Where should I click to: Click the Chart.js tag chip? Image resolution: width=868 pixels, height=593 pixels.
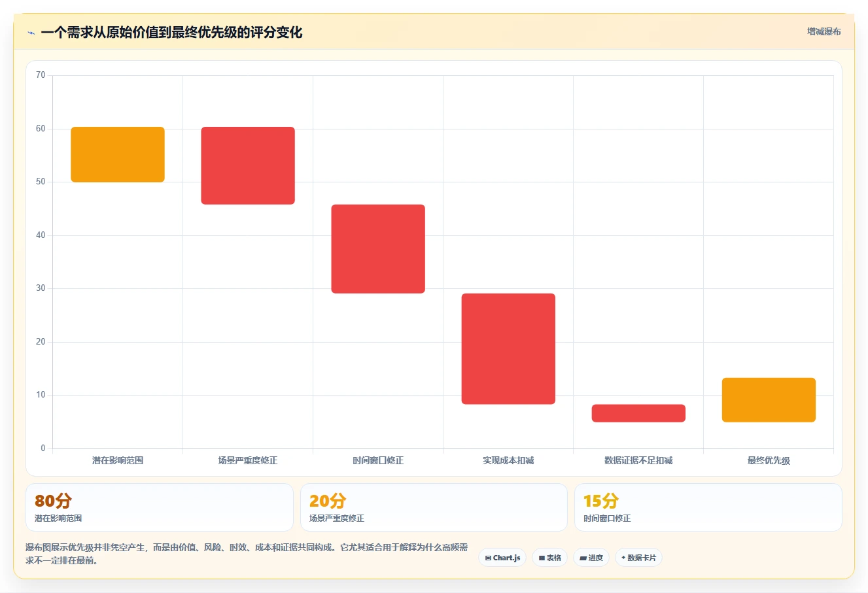[502, 558]
